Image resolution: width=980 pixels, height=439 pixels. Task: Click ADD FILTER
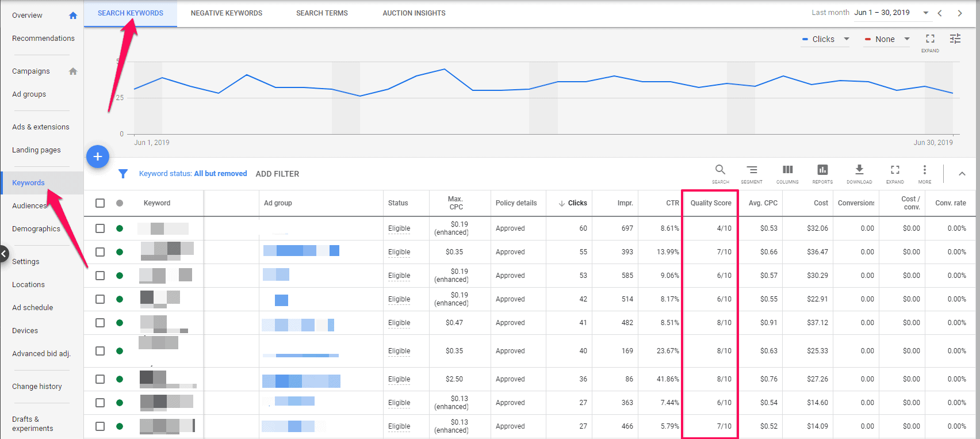pyautogui.click(x=277, y=174)
